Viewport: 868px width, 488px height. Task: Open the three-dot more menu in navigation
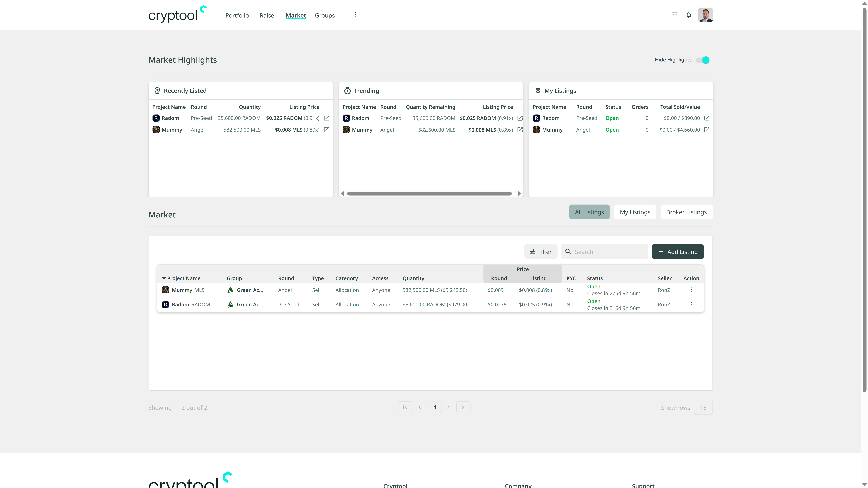coord(355,15)
